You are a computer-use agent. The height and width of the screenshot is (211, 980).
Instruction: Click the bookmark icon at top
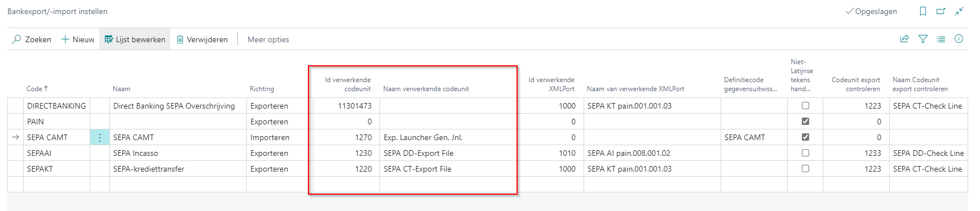click(x=923, y=11)
